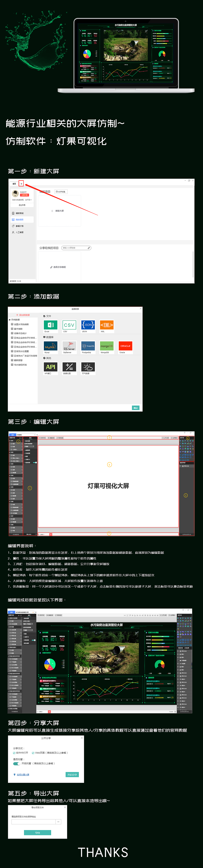Select the 全国水污染指数 dataset
This screenshot has width=203, height=868.
pos(20,324)
